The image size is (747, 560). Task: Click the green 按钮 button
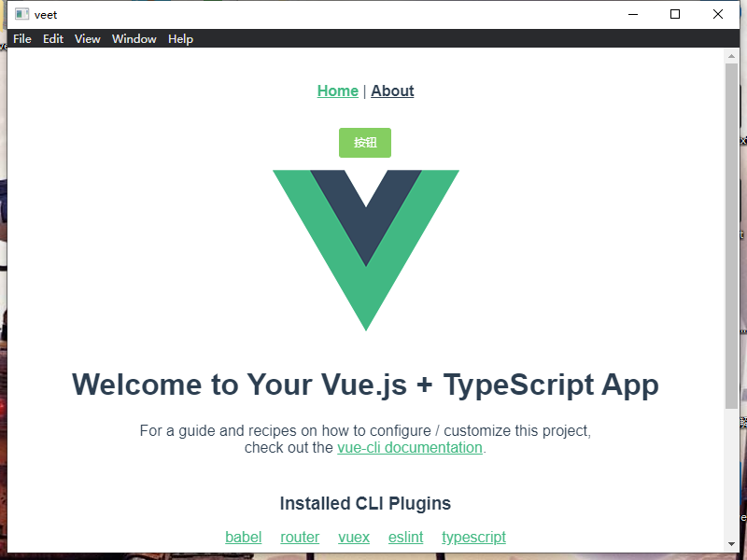[x=365, y=143]
